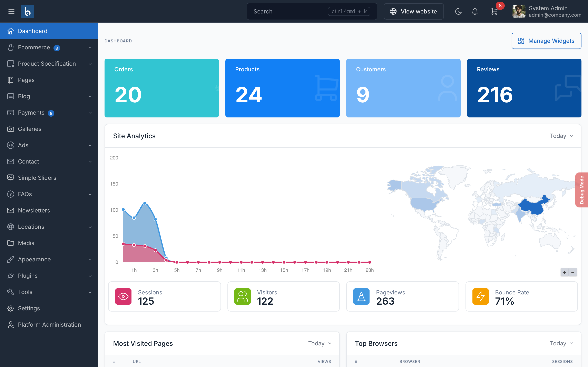Viewport: 588px width, 367px height.
Task: Open the notifications bell icon
Action: (475, 11)
